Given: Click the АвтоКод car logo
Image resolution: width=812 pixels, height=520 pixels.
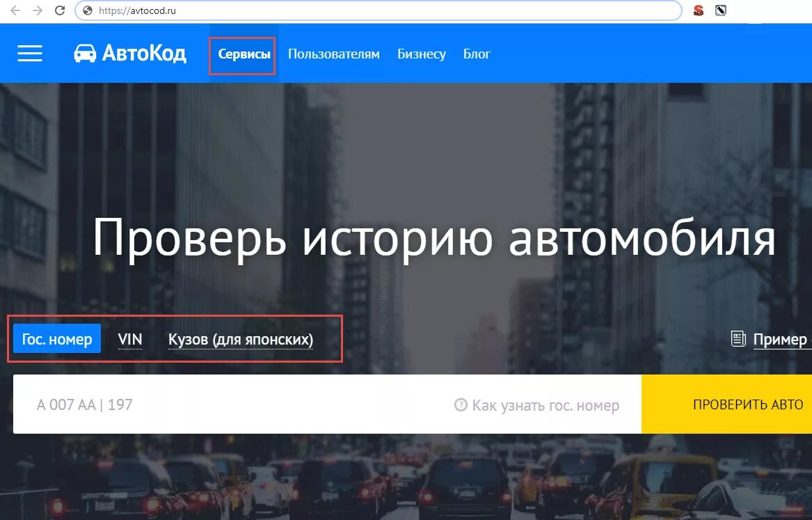Looking at the screenshot, I should coord(130,54).
